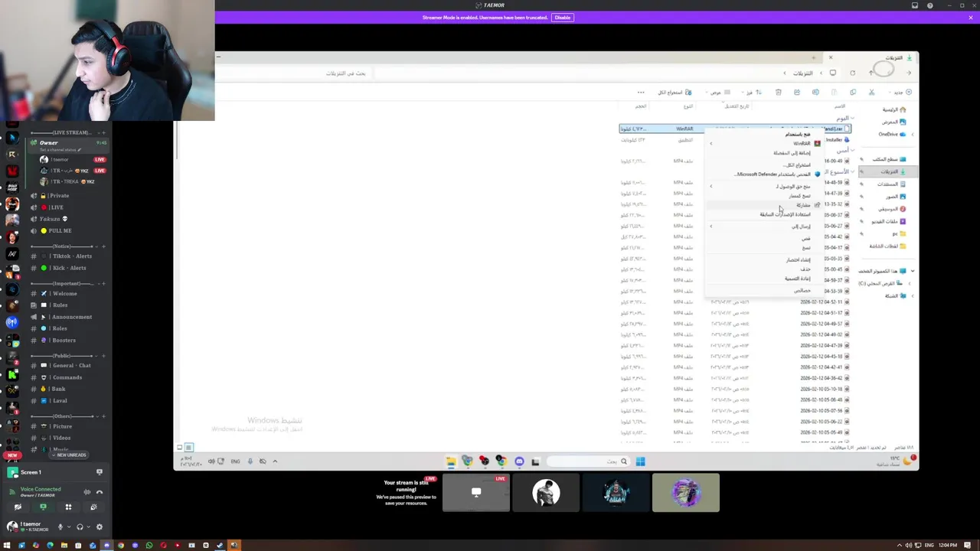980x551 pixels.
Task: Toggle noise suppression icon beside Voice Connected
Action: click(87, 491)
